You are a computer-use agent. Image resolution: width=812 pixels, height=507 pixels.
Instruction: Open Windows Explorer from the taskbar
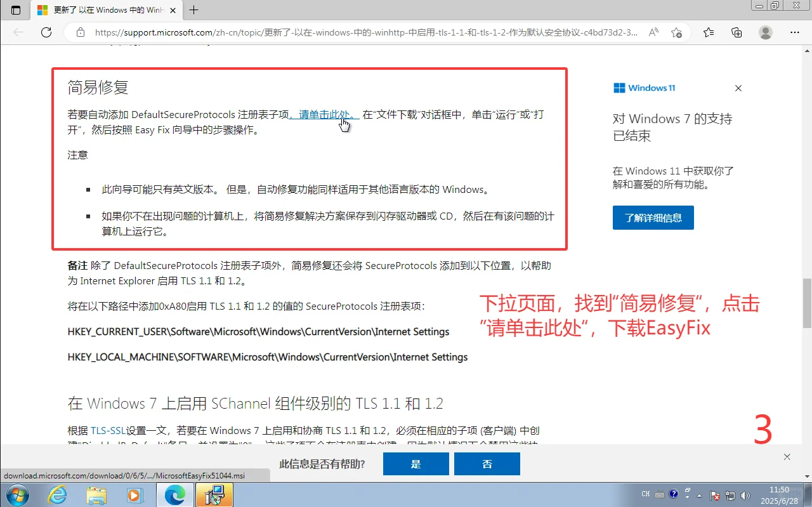click(96, 495)
